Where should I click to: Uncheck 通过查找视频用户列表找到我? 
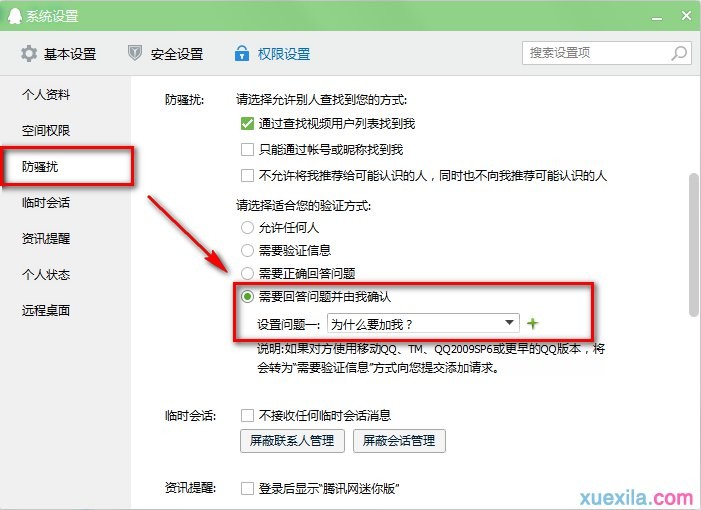click(248, 124)
